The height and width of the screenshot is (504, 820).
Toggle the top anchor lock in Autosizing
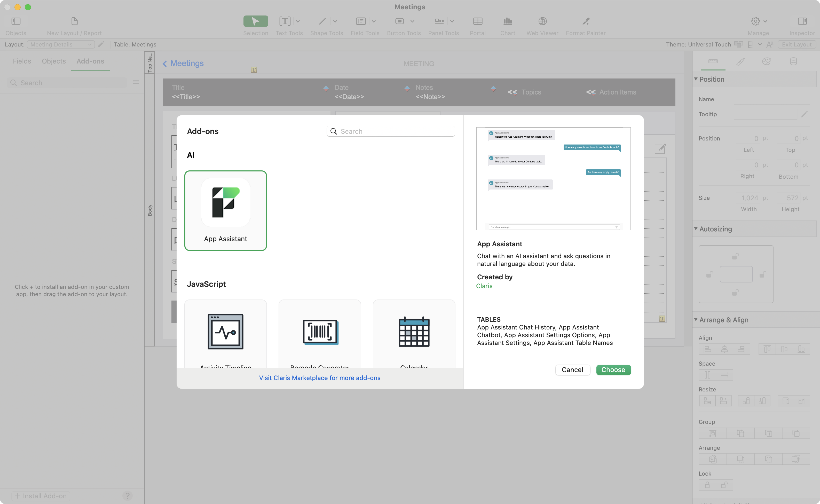pos(735,256)
